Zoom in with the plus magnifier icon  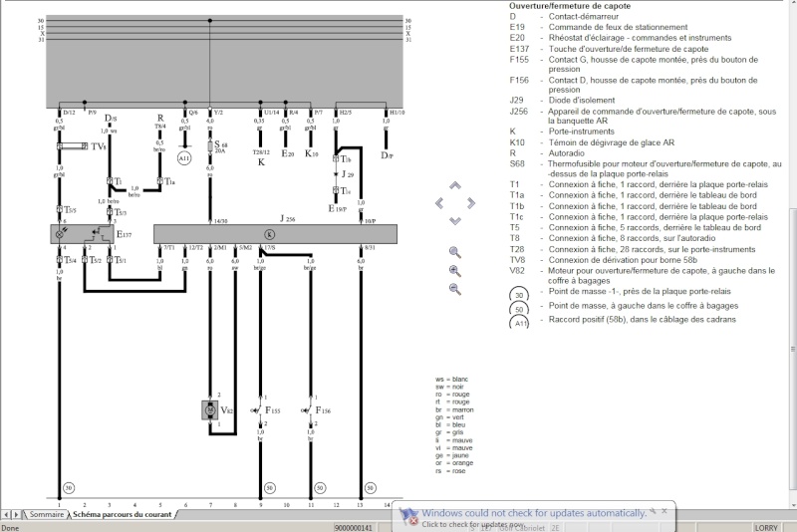[x=455, y=271]
